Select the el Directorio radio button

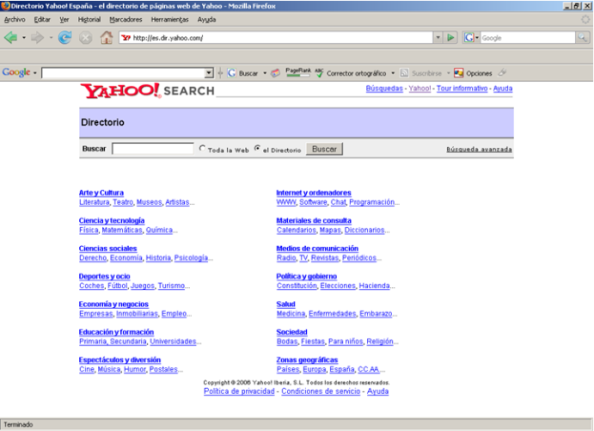[x=257, y=148]
